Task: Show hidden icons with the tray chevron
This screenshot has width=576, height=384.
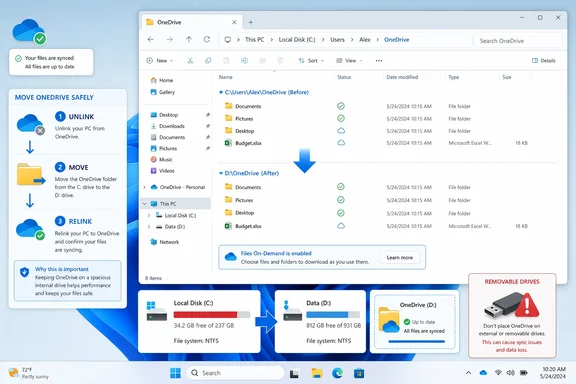Action: [x=468, y=373]
